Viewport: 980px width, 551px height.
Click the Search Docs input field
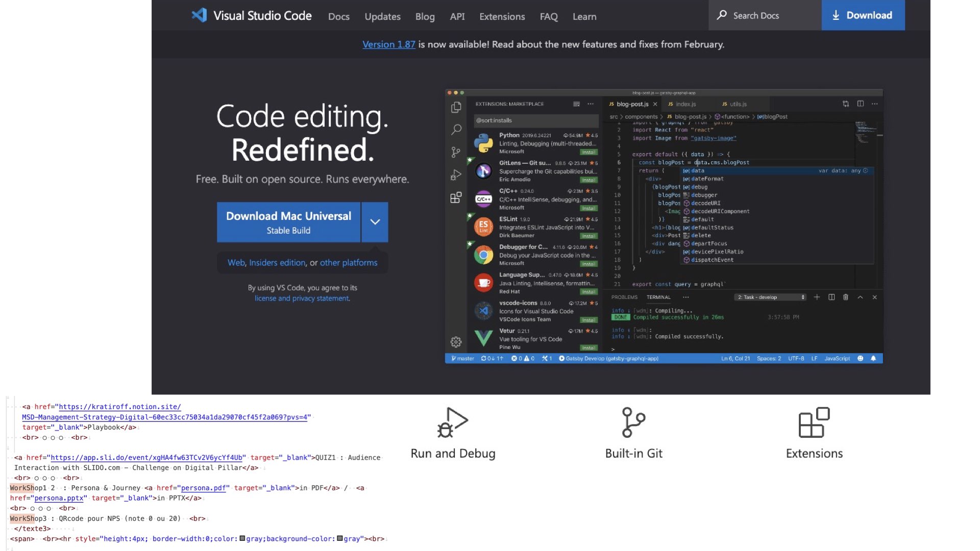[x=765, y=15]
